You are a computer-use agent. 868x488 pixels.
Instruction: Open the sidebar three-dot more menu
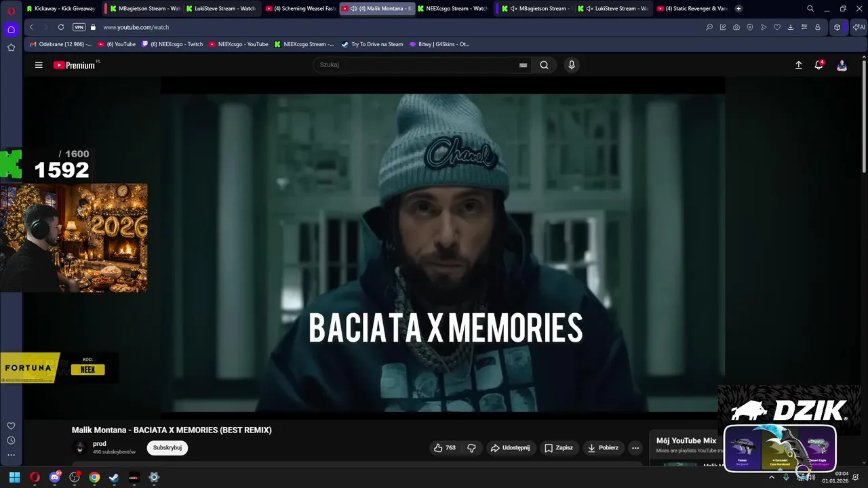[11, 455]
